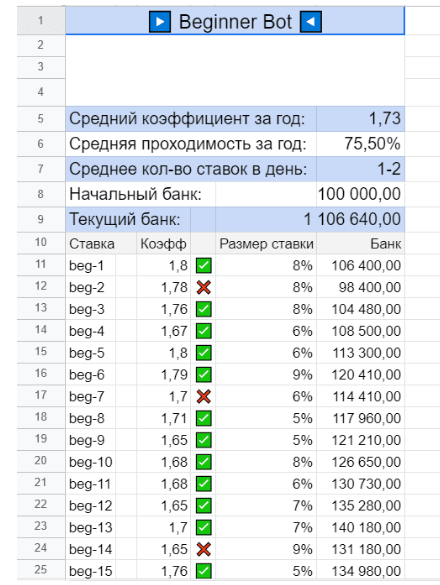Click the green checkmark in the beg-10 row
This screenshot has height=585, width=440.
click(204, 462)
